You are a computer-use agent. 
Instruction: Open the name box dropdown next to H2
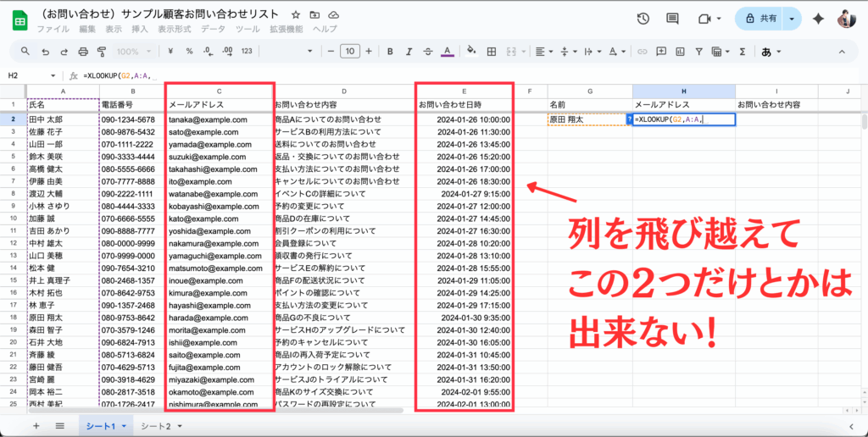coord(53,75)
